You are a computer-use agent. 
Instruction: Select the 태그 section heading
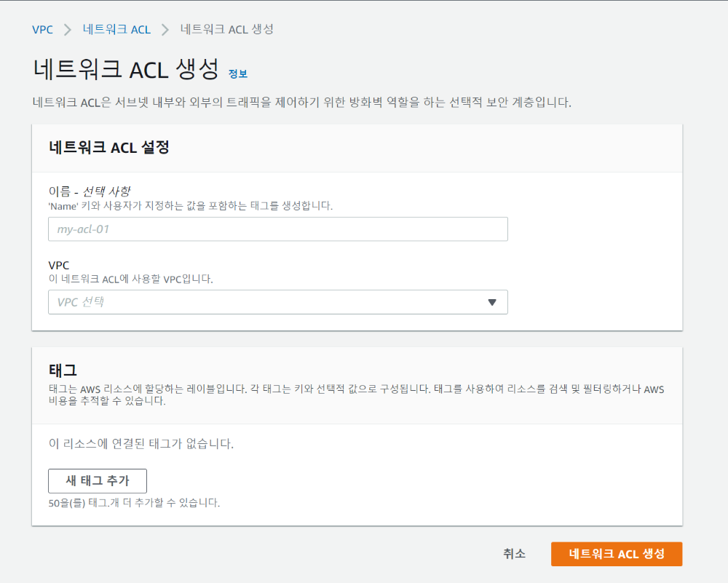63,370
